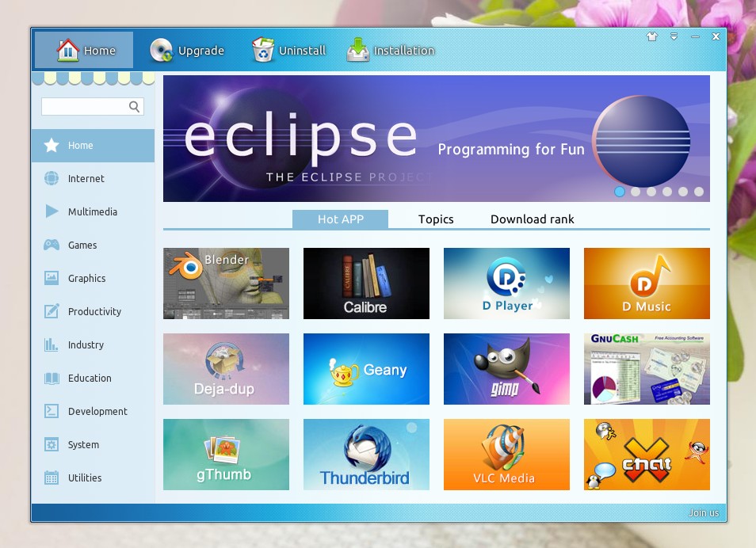Switch to the Download rank tab
This screenshot has width=756, height=548.
click(x=533, y=219)
